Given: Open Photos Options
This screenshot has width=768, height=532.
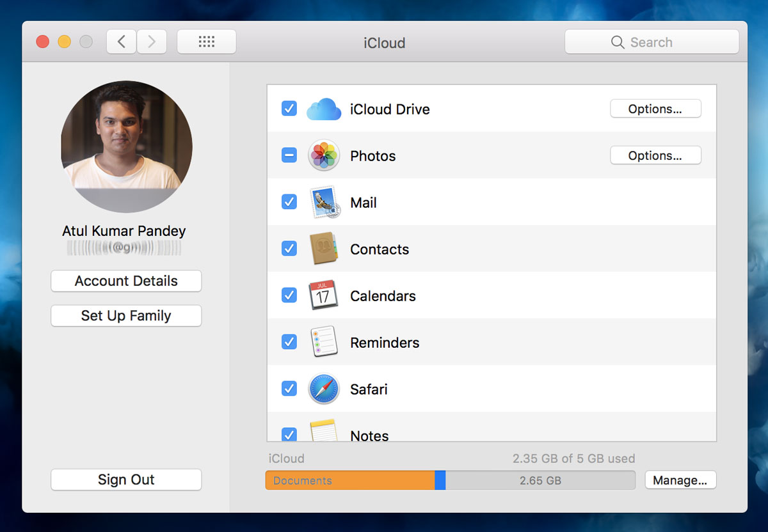Looking at the screenshot, I should [x=655, y=155].
